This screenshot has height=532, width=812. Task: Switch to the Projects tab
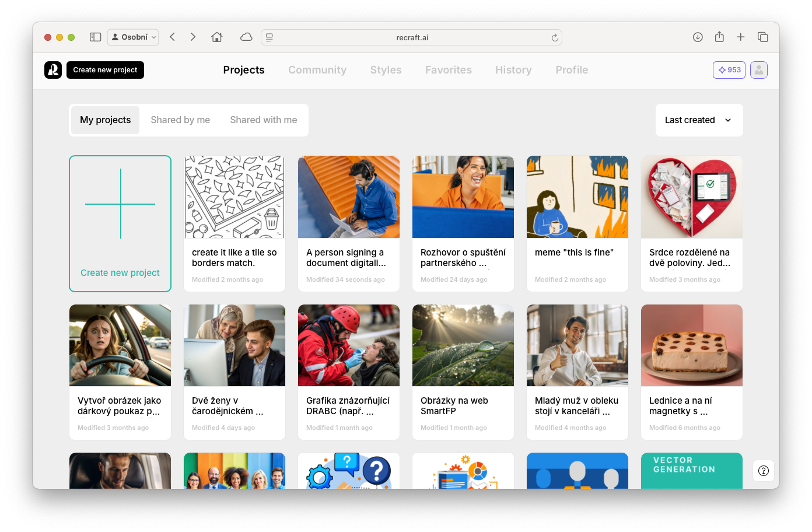[x=244, y=70]
